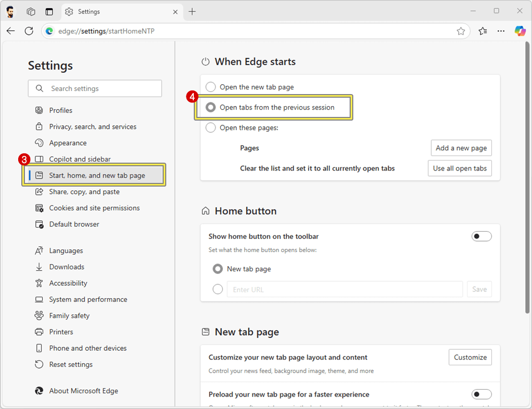Open a new tab with plus button
Viewport: 532px width, 409px height.
(x=192, y=11)
